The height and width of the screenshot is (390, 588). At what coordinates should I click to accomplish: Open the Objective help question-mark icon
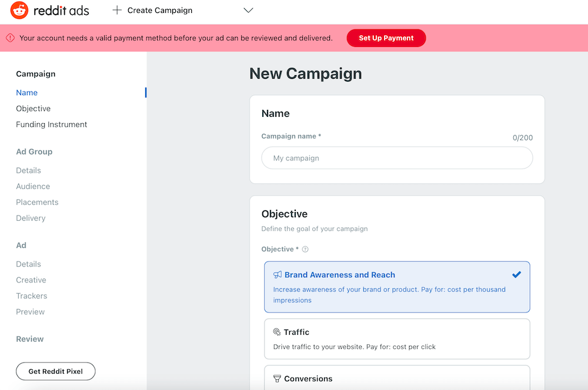[305, 249]
